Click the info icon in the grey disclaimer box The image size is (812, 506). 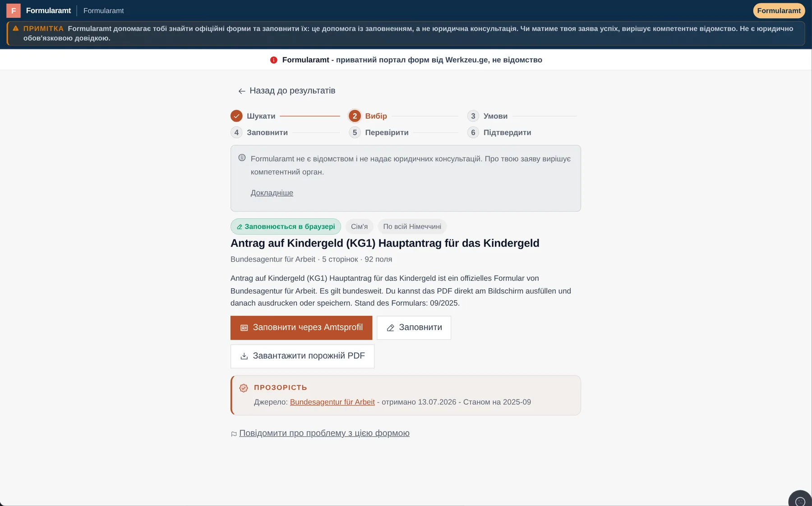242,158
